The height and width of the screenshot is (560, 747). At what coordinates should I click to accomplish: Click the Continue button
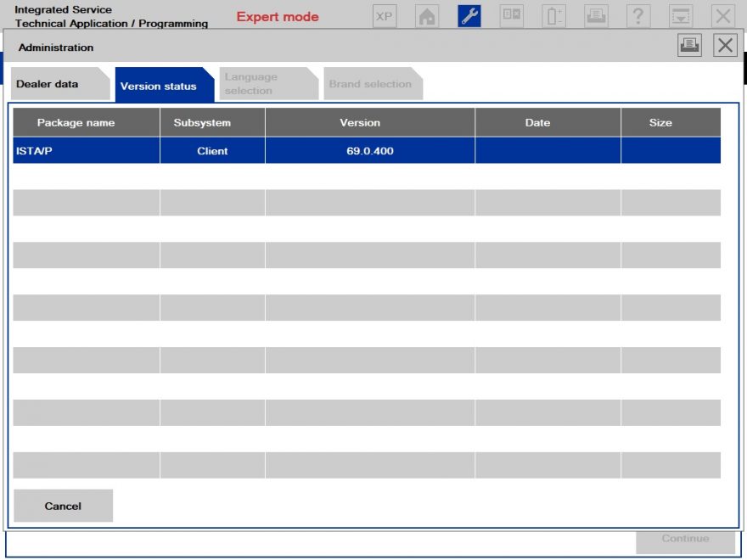pyautogui.click(x=684, y=539)
